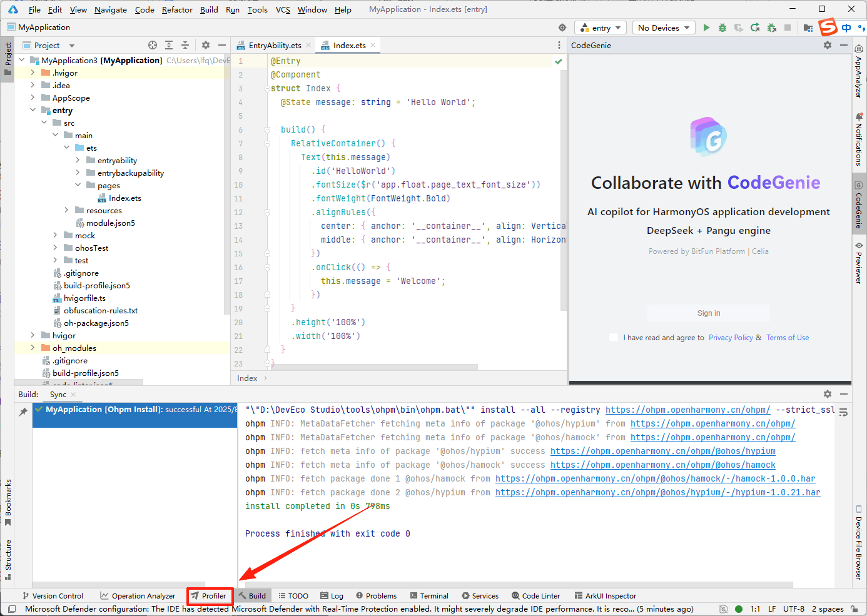Image resolution: width=867 pixels, height=616 pixels.
Task: Click Expand All icon in Project panel header
Action: (169, 45)
